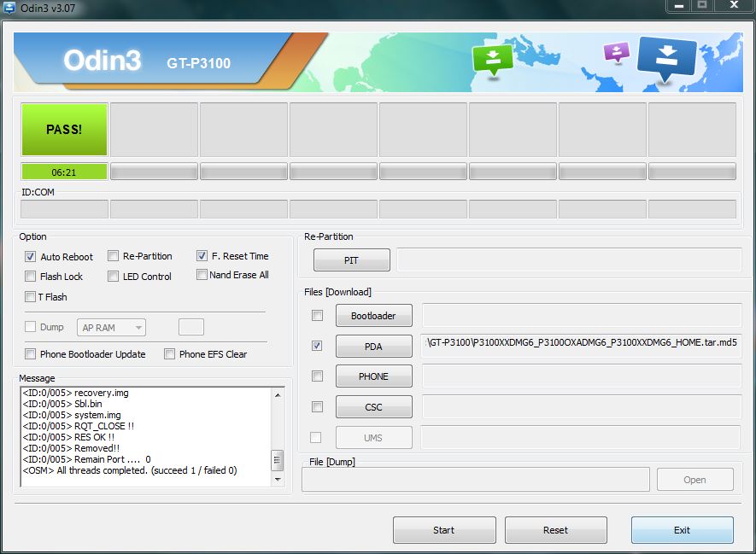Click the Message log scroll down arrow

278,480
